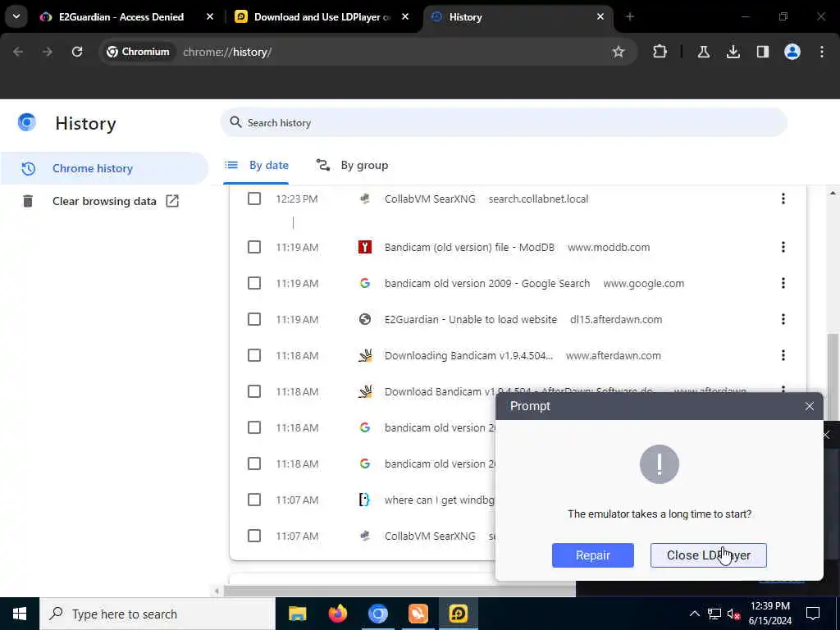Open Chromium from the taskbar

(x=377, y=614)
